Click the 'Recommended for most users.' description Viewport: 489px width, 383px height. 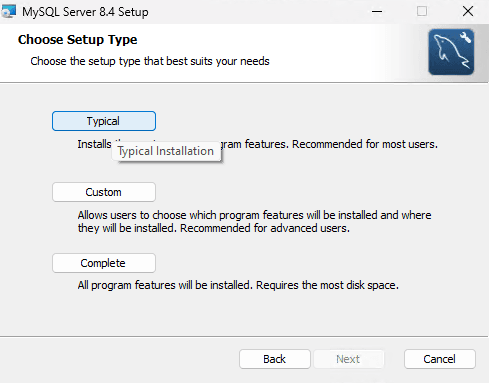point(365,144)
